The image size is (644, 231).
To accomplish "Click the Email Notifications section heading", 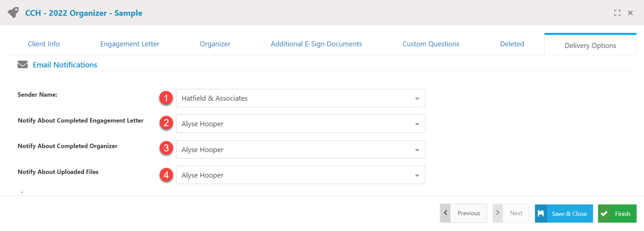I will click(65, 65).
